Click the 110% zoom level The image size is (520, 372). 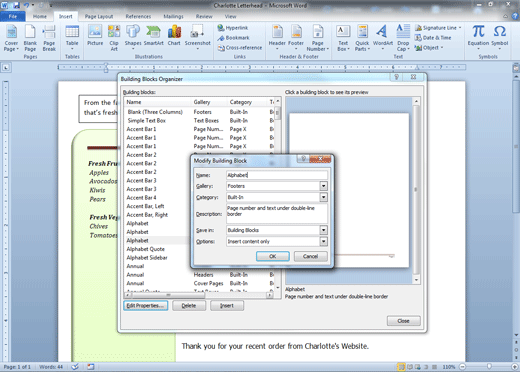click(449, 367)
